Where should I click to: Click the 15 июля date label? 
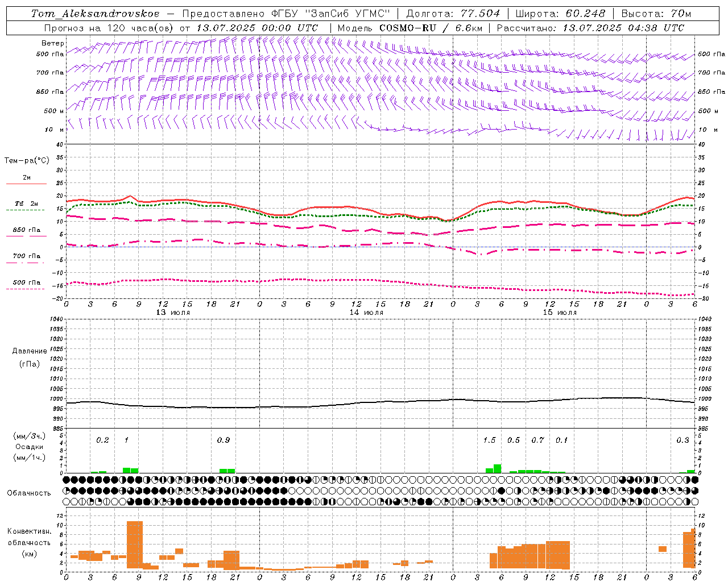click(x=560, y=313)
